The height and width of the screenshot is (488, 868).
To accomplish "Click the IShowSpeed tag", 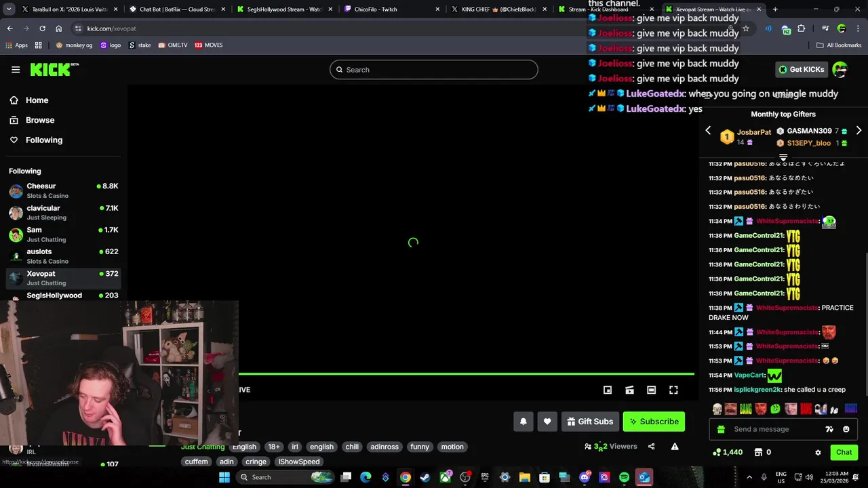I will tap(299, 462).
